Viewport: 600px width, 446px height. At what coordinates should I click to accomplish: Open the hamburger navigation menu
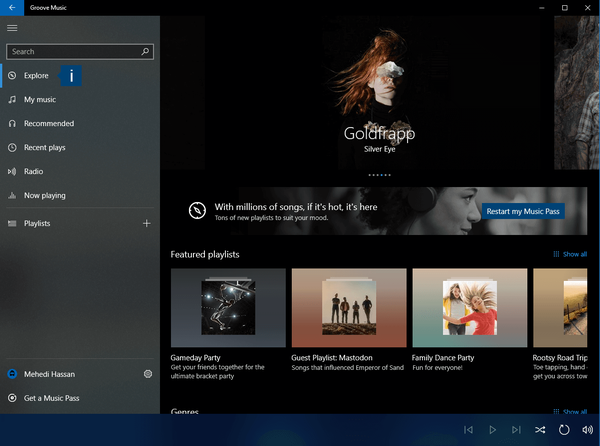coord(12,28)
